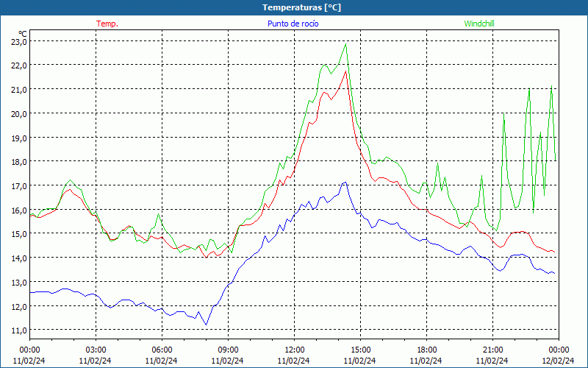The height and width of the screenshot is (368, 588).
Task: Click the 03:00 time axis label
Action: coord(96,350)
